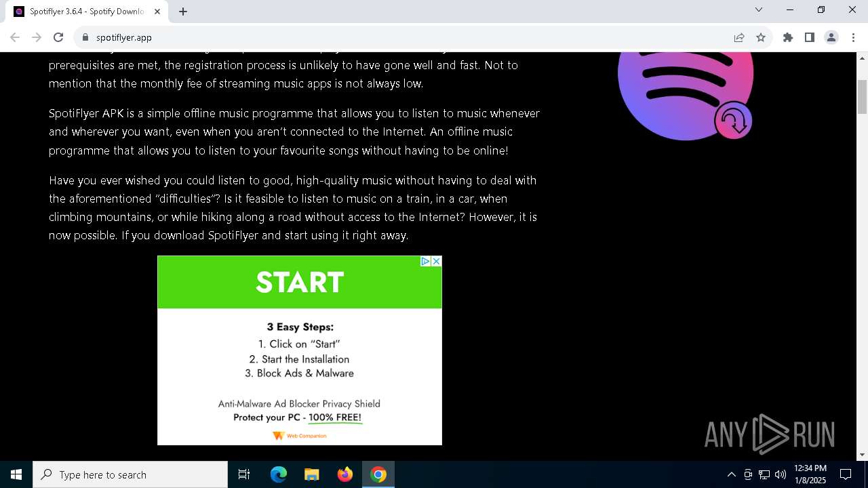Viewport: 868px width, 488px height.
Task: Launch Firefox from the taskbar
Action: coord(345,474)
